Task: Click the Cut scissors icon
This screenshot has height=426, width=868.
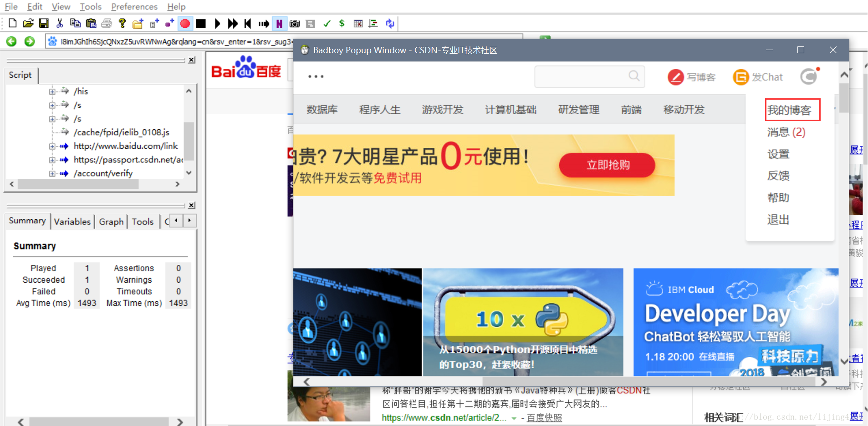Action: click(60, 23)
